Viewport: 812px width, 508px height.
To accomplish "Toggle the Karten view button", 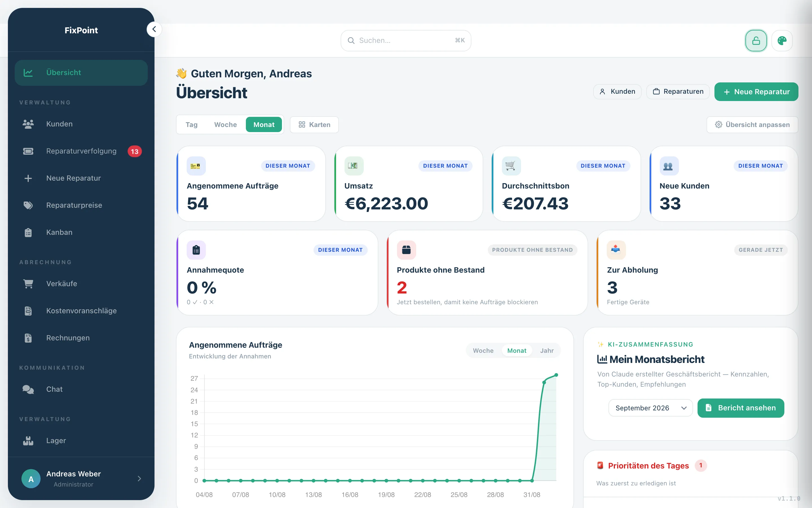I will click(314, 125).
